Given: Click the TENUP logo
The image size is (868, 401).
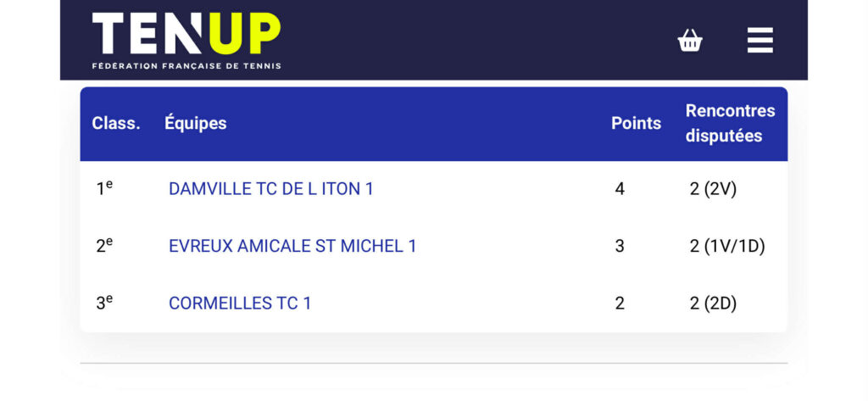Looking at the screenshot, I should tap(186, 34).
